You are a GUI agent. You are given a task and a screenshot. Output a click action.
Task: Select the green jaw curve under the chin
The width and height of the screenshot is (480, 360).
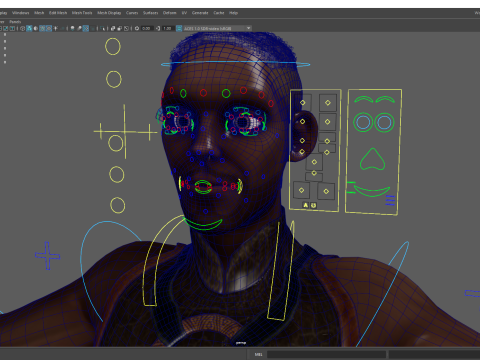(203, 224)
